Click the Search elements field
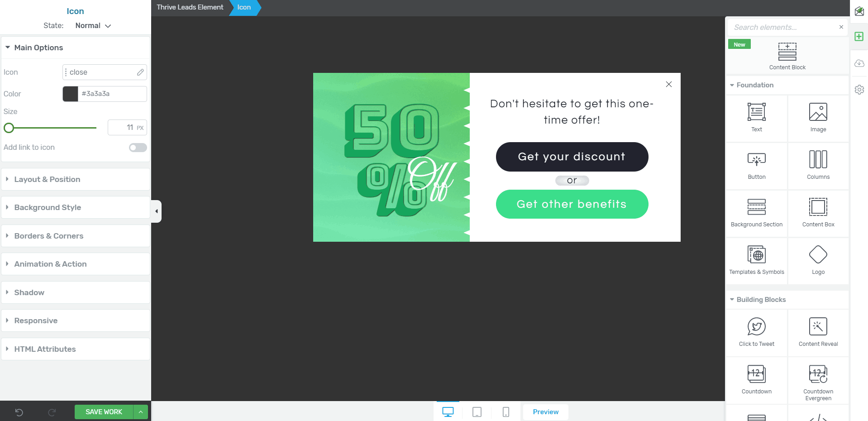Screen dimensions: 868x421 point(783,27)
